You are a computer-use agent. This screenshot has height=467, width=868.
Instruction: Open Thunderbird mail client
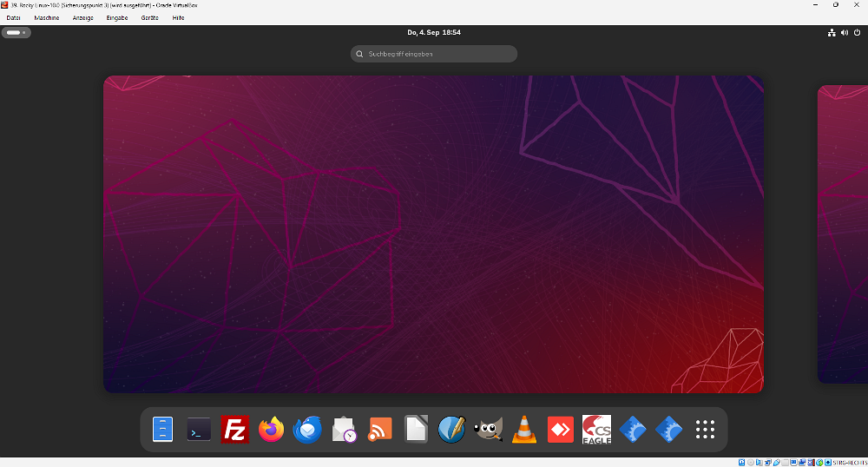[307, 430]
